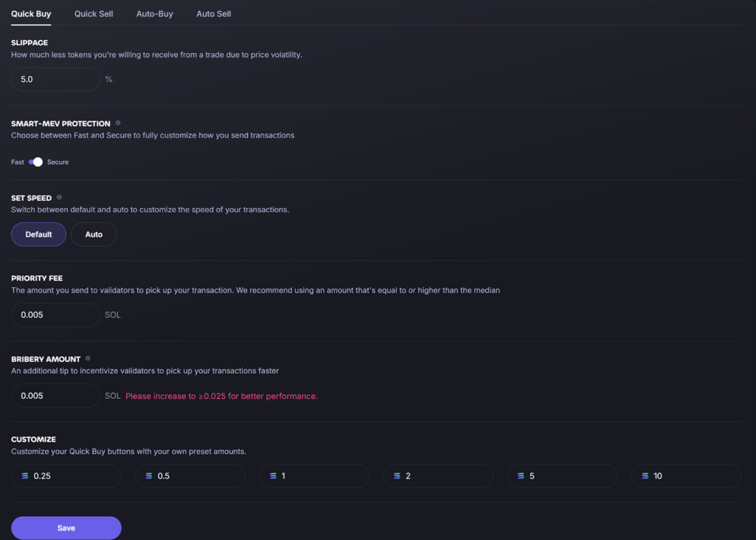Click info icon next to Bribery Amount
The image size is (756, 540).
88,359
